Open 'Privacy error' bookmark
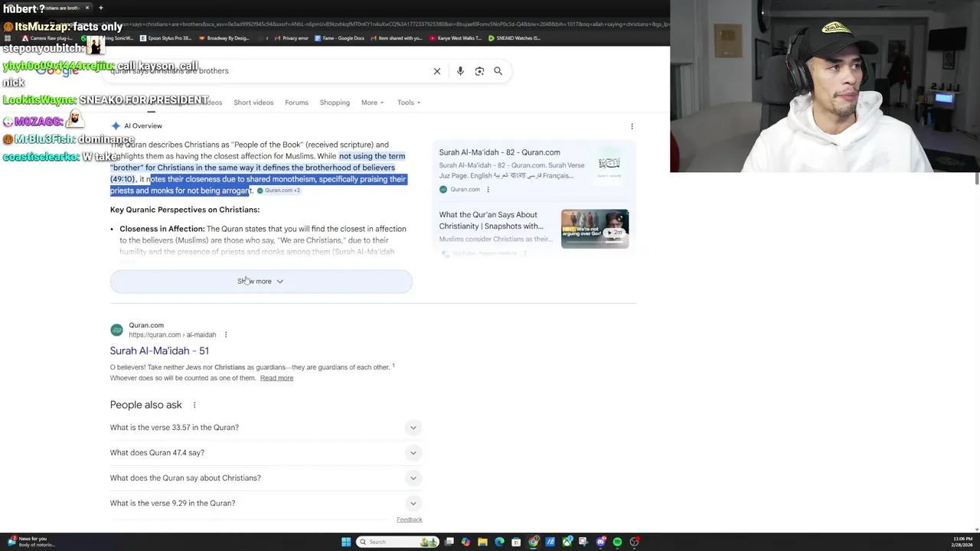980x551 pixels. [x=291, y=38]
